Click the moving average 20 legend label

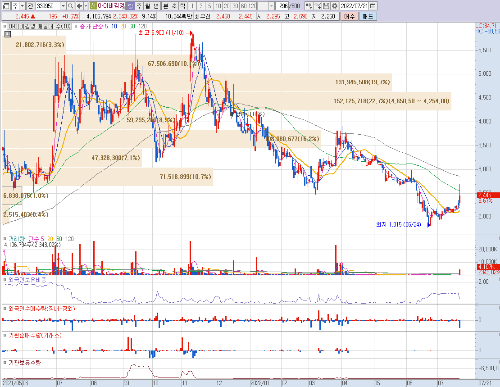[124, 26]
